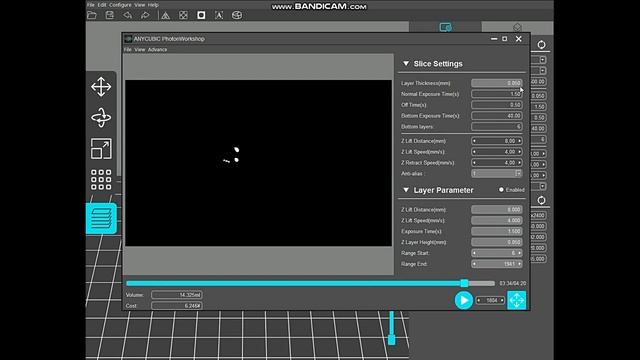
Task: Click the save icon in main toolbar
Action: coord(109,16)
